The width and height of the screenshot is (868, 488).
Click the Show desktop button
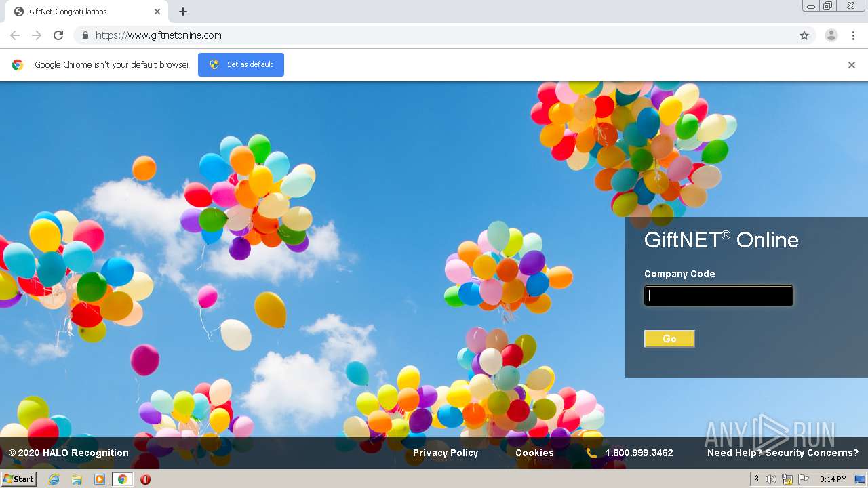coord(859,479)
